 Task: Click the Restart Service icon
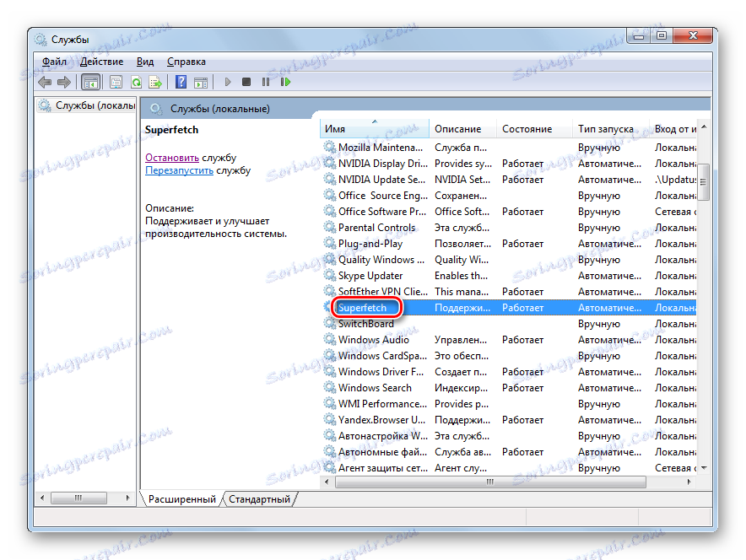pyautogui.click(x=285, y=82)
